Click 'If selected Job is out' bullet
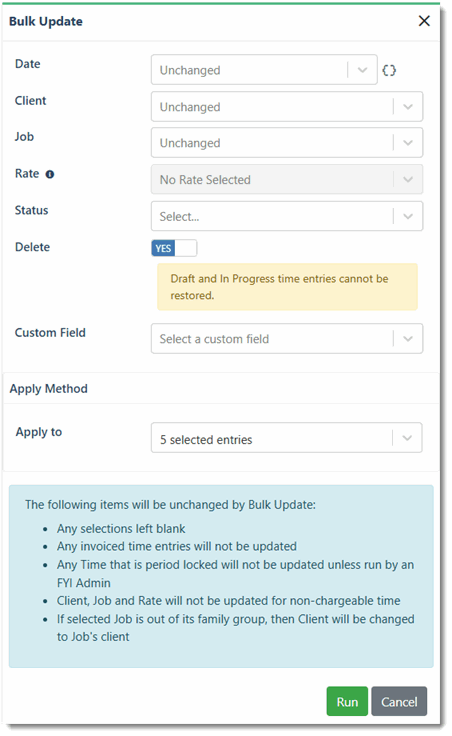Viewport: 452px width, 736px height. pyautogui.click(x=236, y=628)
